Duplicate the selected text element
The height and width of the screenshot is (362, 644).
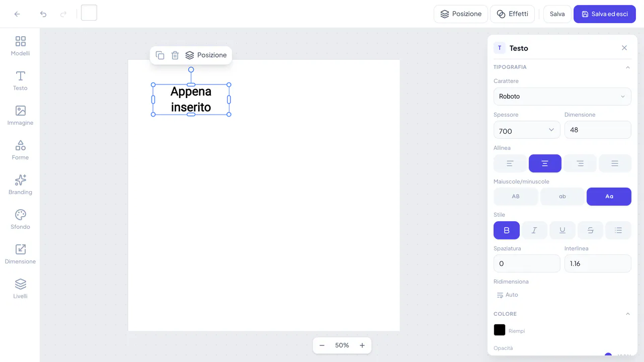pyautogui.click(x=160, y=55)
